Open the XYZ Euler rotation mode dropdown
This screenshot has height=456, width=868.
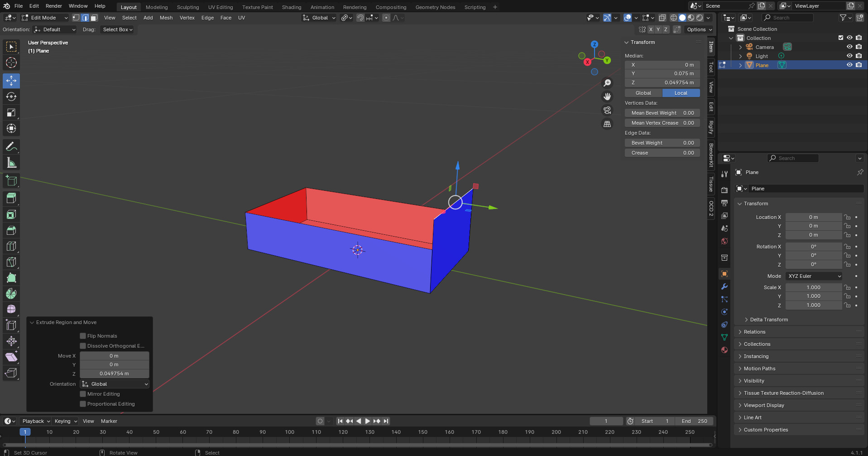814,276
